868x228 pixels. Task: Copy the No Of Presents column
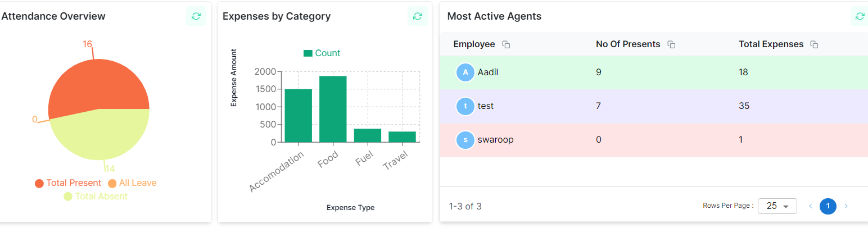click(671, 44)
